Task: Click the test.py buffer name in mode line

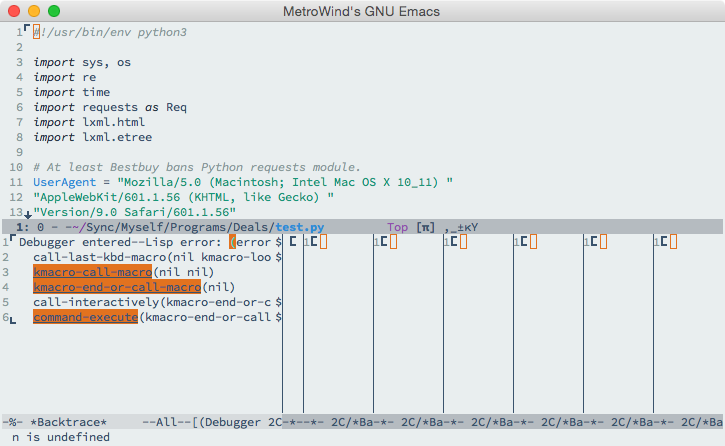Action: click(x=300, y=228)
